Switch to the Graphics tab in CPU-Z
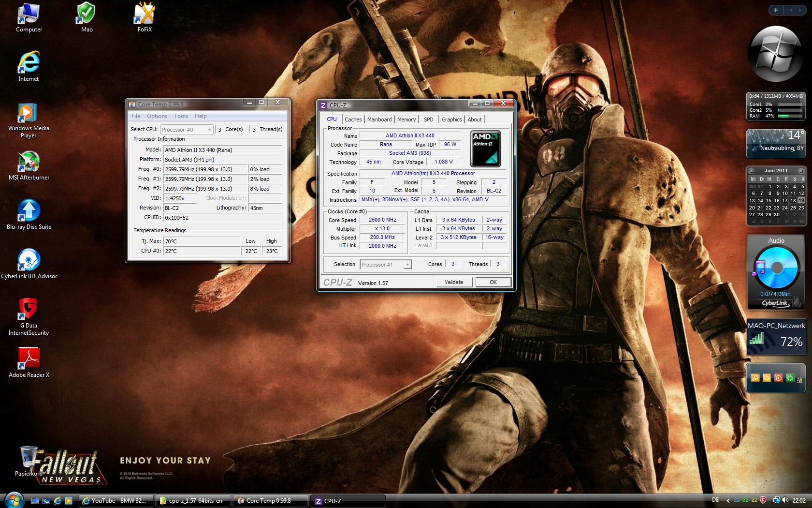 [452, 120]
